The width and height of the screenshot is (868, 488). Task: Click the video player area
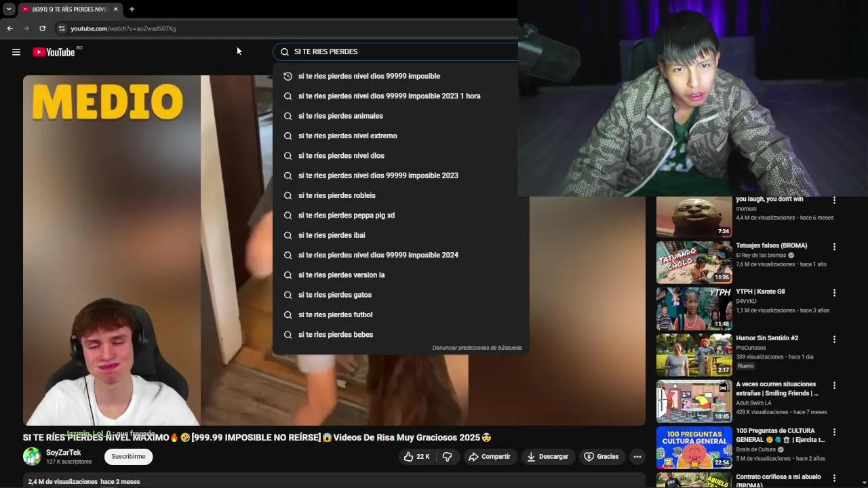pos(334,250)
